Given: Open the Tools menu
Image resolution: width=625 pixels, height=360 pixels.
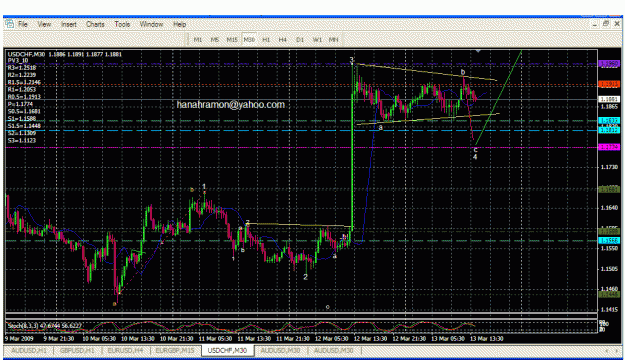Looking at the screenshot, I should tap(122, 24).
